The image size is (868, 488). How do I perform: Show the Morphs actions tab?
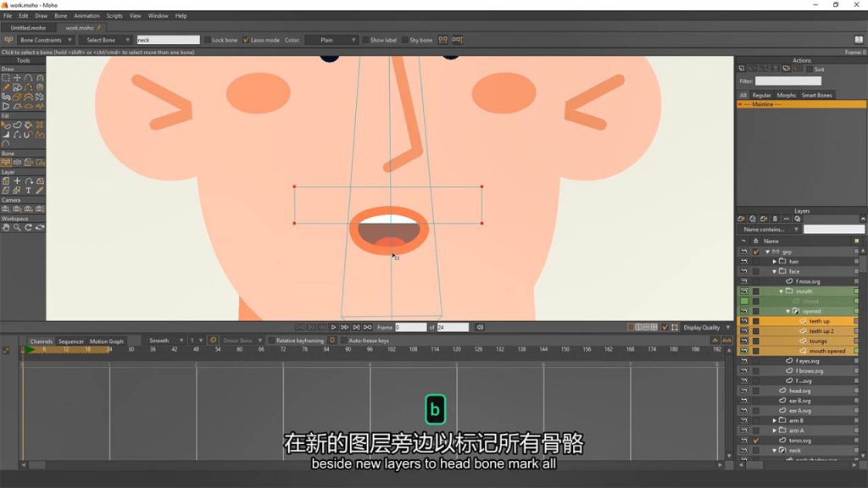[x=786, y=95]
